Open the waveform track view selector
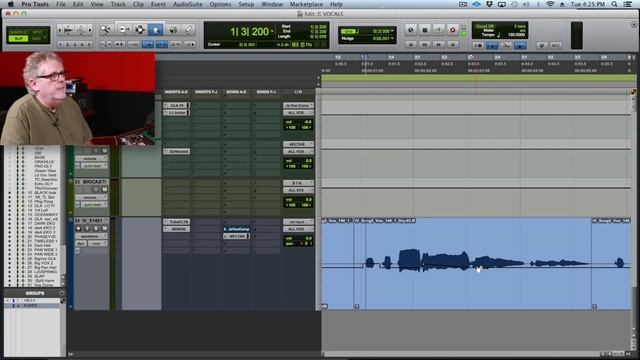Viewport: 640px width, 360px height. coord(91,236)
